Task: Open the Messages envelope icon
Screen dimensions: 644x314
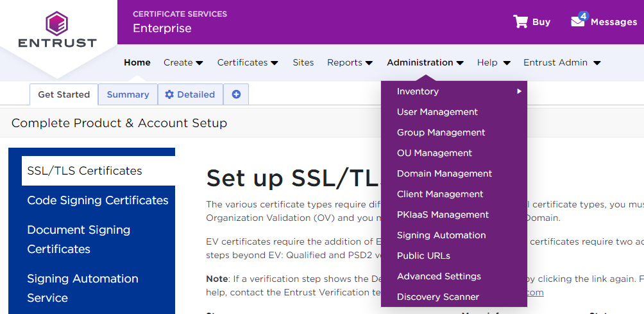Action: tap(578, 21)
